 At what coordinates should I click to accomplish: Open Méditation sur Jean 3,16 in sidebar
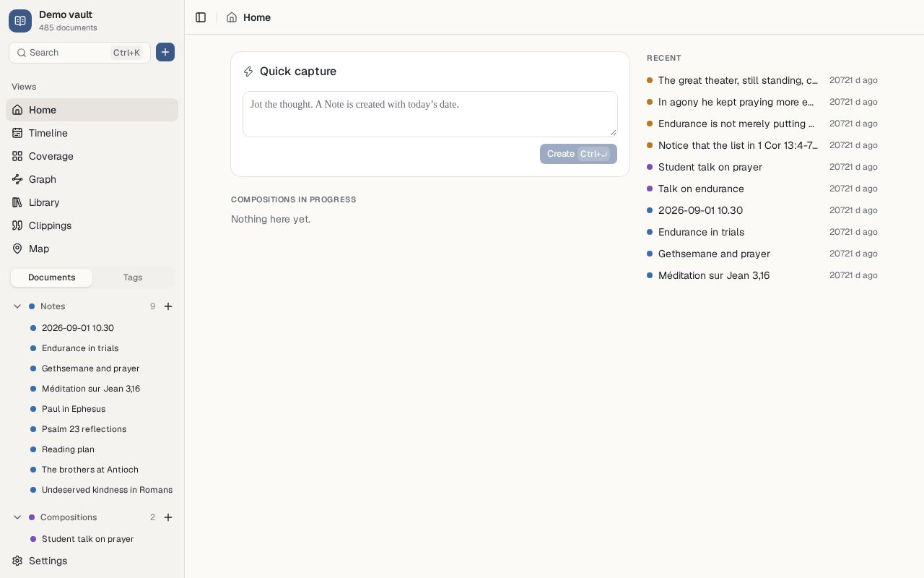point(101,389)
